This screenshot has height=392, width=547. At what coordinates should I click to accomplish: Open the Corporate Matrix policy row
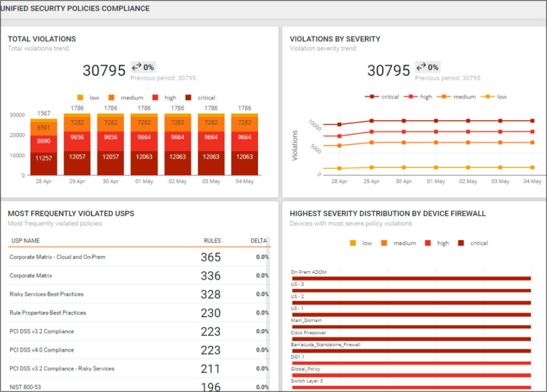138,276
